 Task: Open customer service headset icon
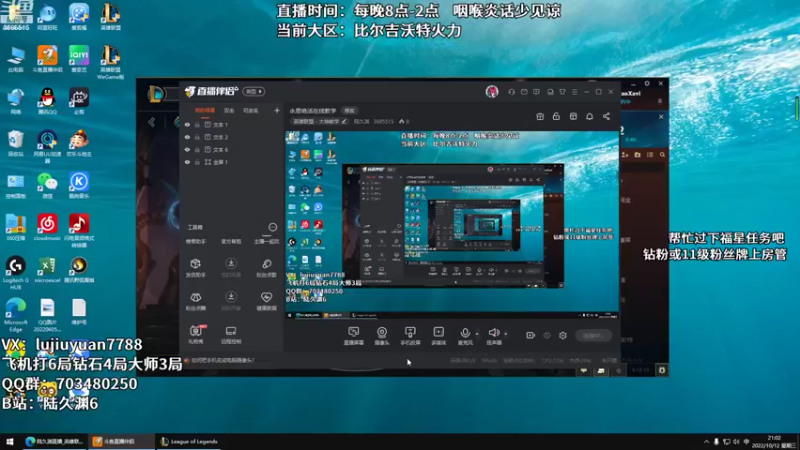[512, 92]
